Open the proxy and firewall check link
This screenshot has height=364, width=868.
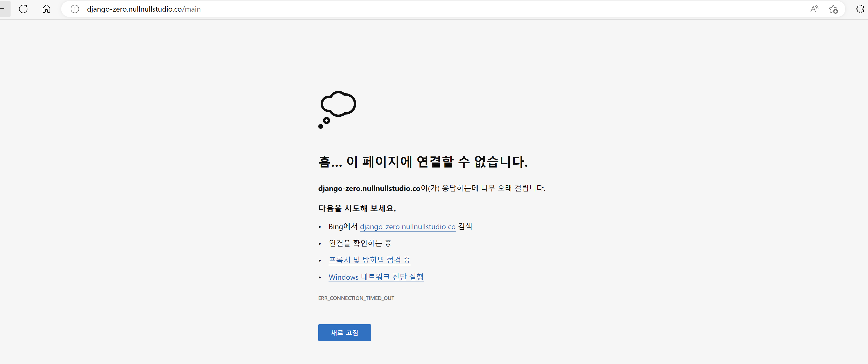pyautogui.click(x=369, y=260)
